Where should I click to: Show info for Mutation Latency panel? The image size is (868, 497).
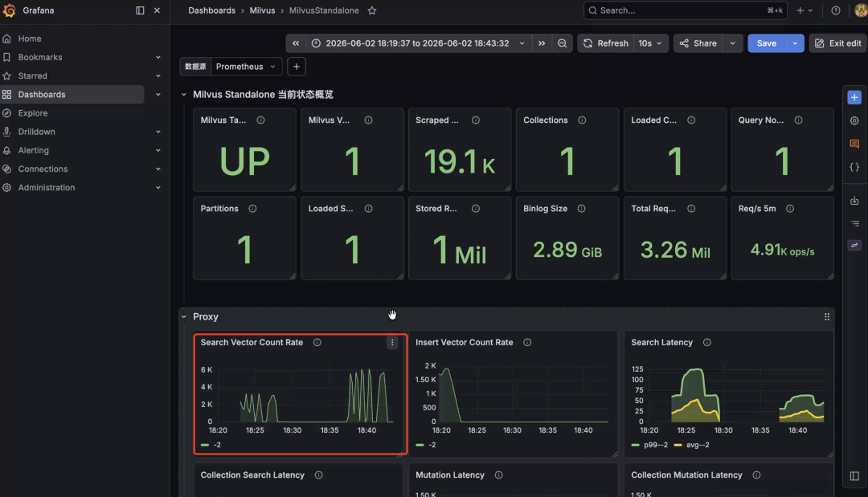(499, 475)
